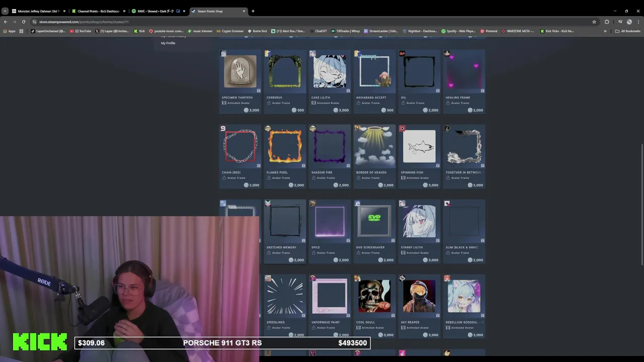Select the DVD Screensaver animated avatar

(x=374, y=232)
